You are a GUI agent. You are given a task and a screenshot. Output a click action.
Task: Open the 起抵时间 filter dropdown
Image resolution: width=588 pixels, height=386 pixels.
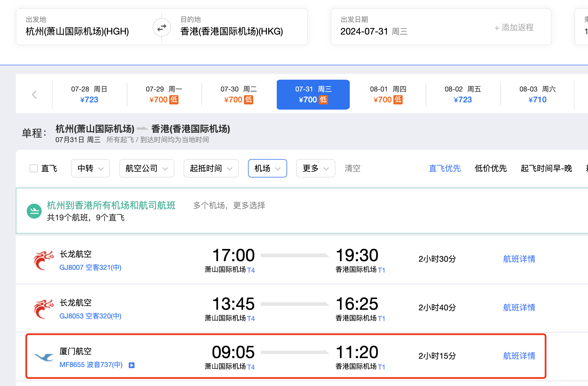coord(211,168)
